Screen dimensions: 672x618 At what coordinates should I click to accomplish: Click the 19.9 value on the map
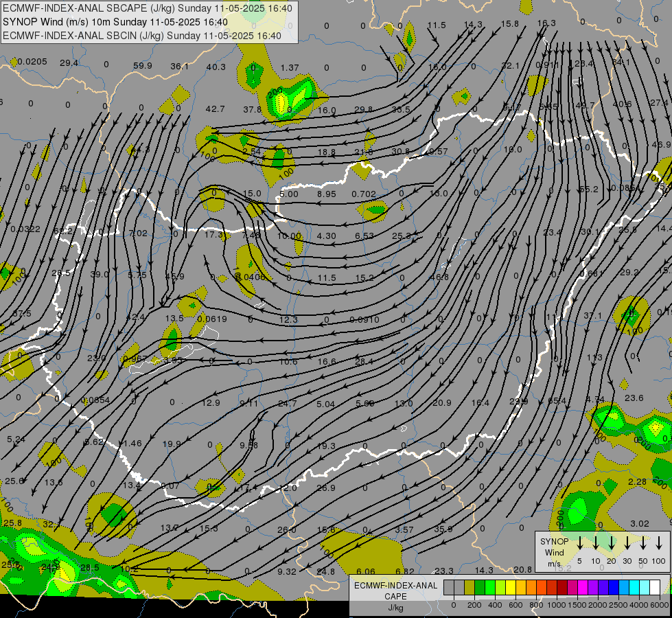[x=172, y=444]
